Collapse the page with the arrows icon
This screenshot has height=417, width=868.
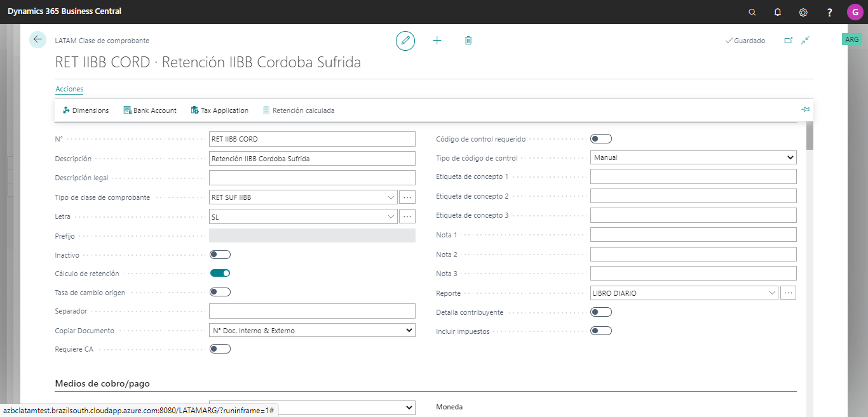(805, 40)
